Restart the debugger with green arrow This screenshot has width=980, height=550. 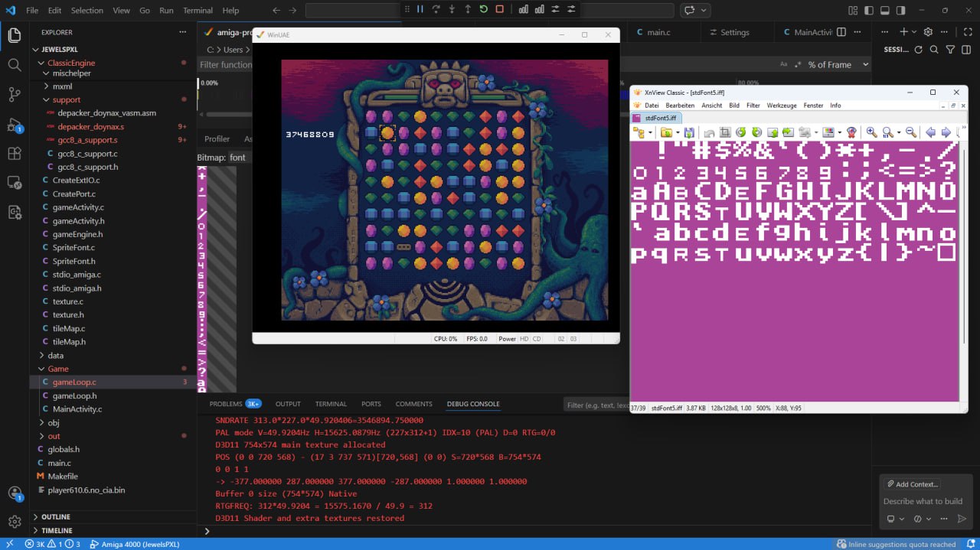(483, 9)
